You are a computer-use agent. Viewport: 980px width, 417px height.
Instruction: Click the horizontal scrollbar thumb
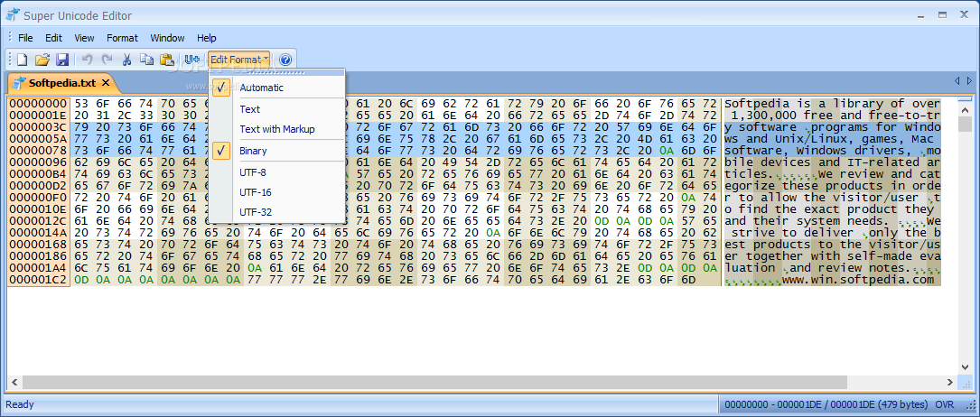pyautogui.click(x=434, y=382)
